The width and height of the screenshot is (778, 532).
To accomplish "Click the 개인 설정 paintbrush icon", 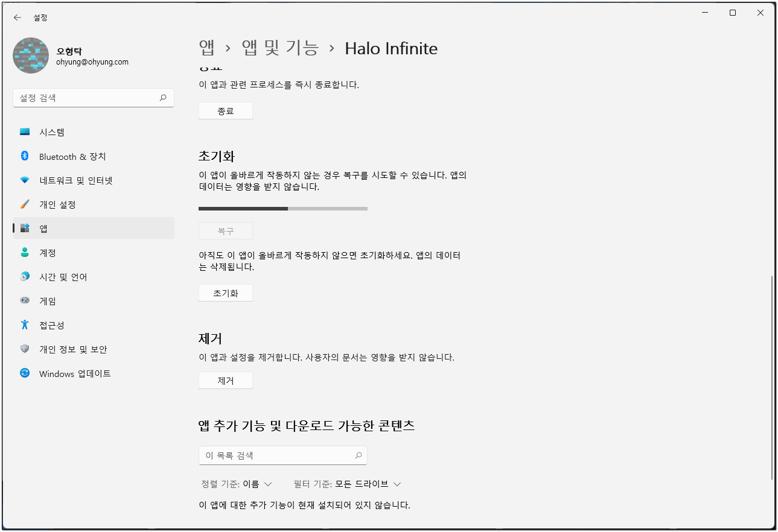I will [x=25, y=204].
